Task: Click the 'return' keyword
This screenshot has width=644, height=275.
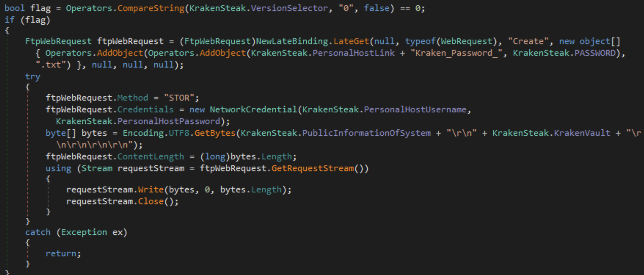Action: [x=61, y=254]
